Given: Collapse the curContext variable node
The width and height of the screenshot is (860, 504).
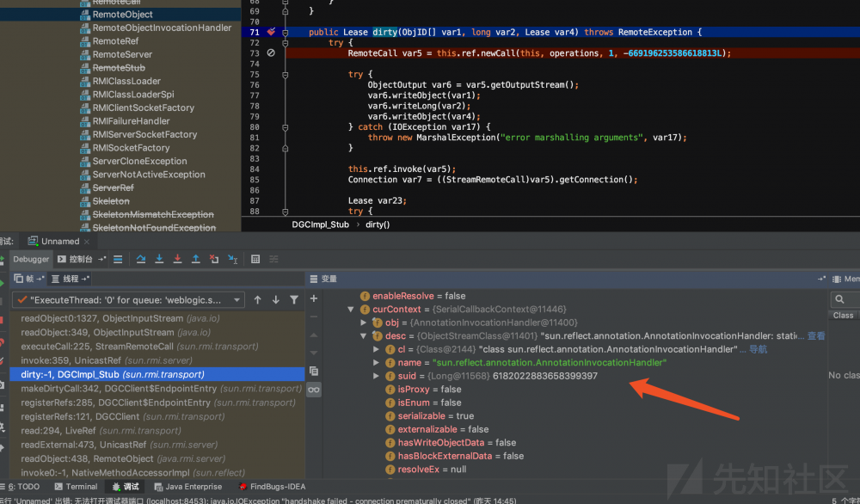Looking at the screenshot, I should coord(351,310).
